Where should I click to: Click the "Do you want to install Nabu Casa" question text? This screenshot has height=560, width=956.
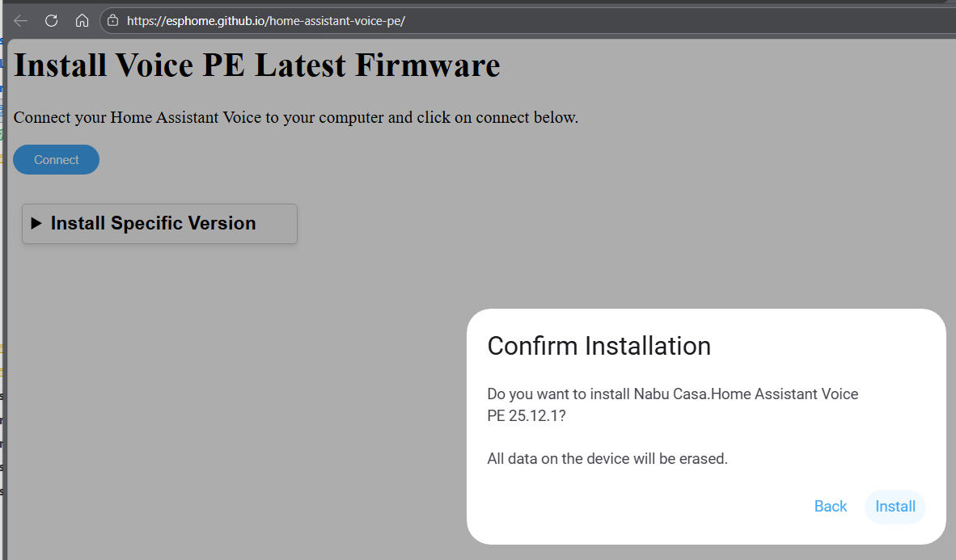pos(672,394)
